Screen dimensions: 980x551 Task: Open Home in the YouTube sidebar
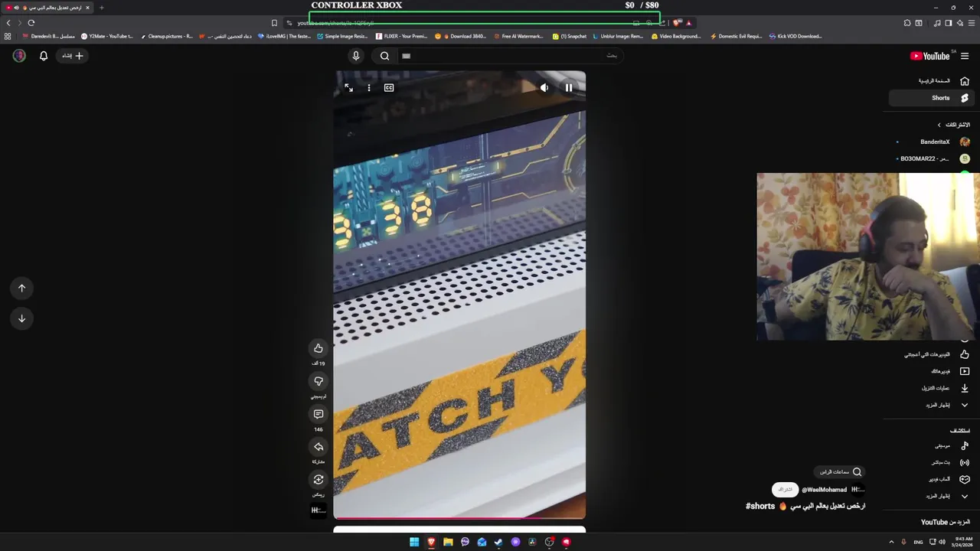tap(931, 81)
